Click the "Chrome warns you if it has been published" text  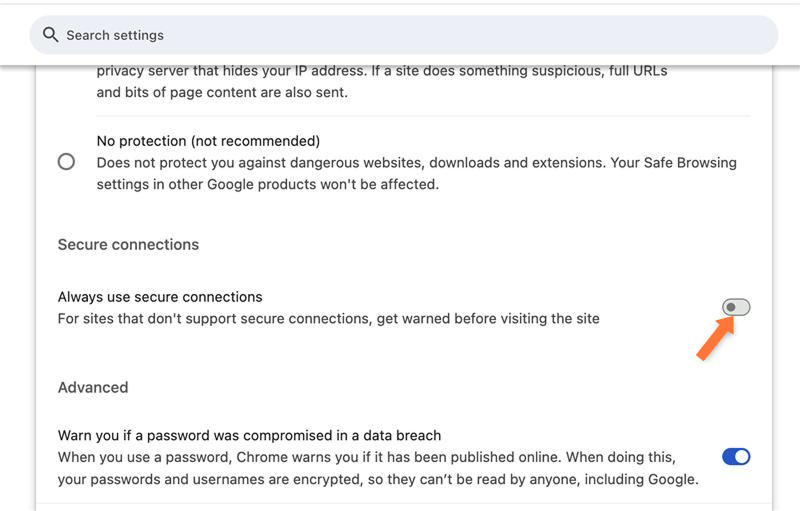coord(400,457)
